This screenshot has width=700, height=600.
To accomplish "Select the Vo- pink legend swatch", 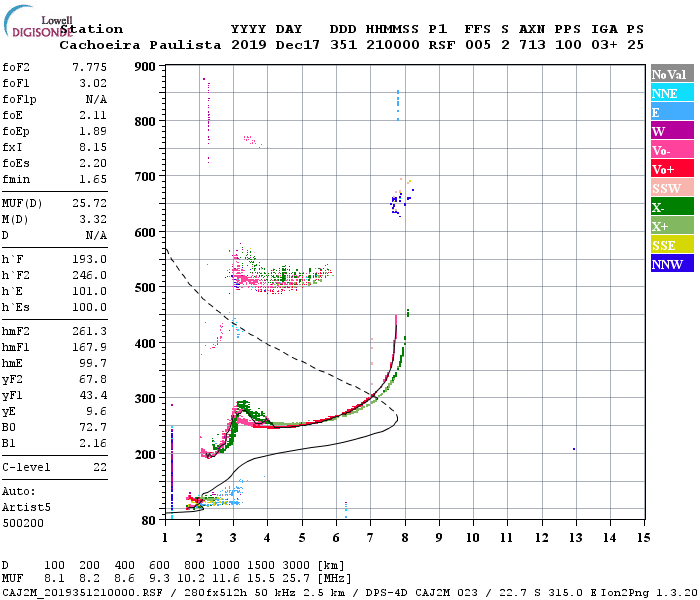I will [x=672, y=150].
